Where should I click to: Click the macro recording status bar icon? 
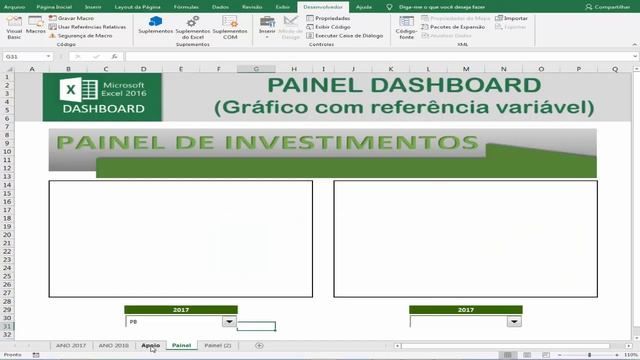tap(36, 355)
